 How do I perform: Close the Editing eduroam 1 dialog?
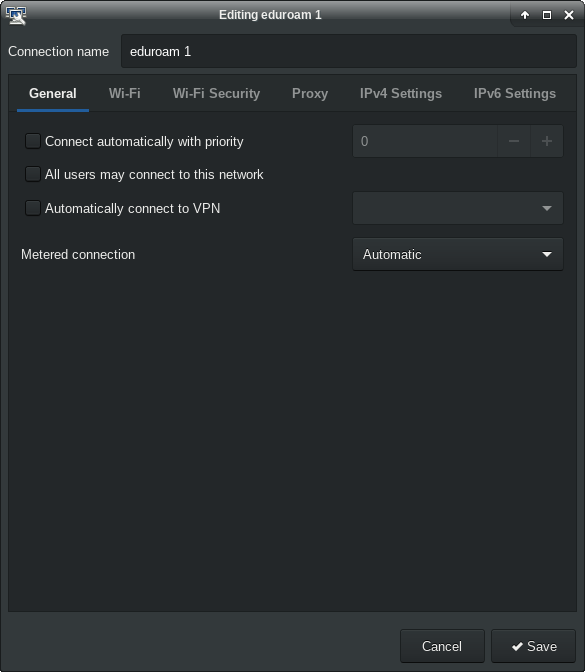pos(569,15)
